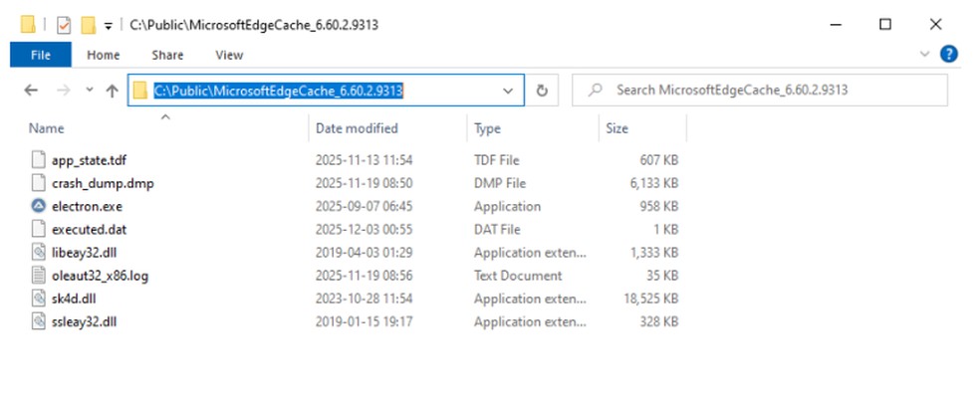Image resolution: width=980 pixels, height=402 pixels.
Task: Select the executed.dat file name
Action: [89, 230]
